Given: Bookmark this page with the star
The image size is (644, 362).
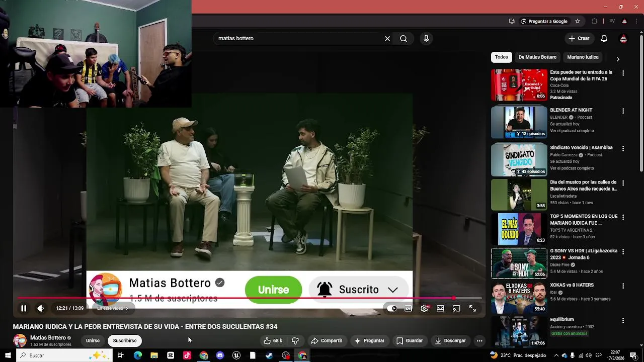Looking at the screenshot, I should coord(578,21).
